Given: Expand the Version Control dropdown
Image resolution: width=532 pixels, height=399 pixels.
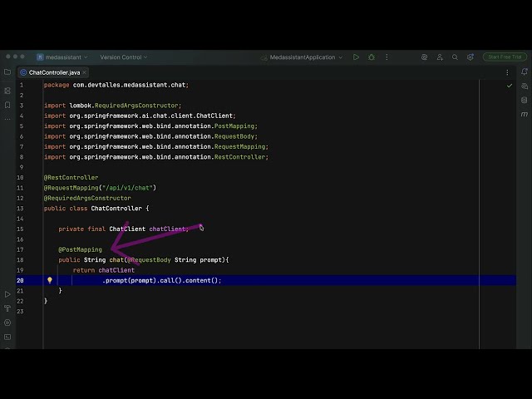Looking at the screenshot, I should pyautogui.click(x=124, y=57).
